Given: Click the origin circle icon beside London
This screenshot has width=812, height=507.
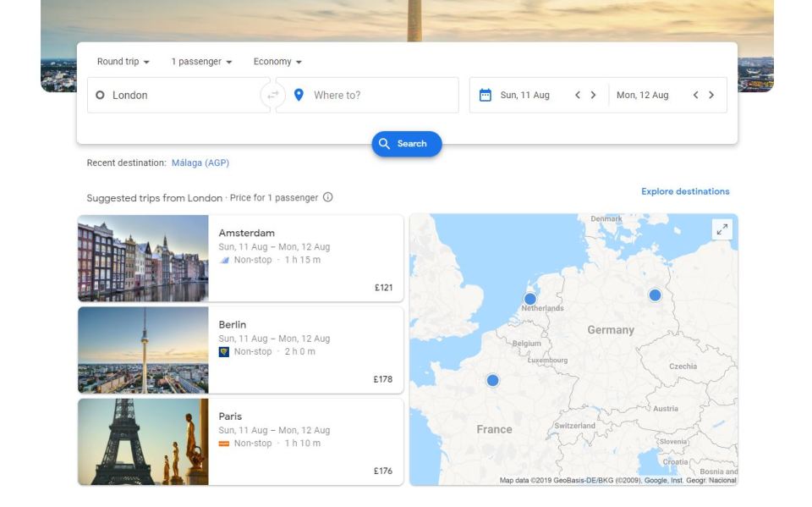Looking at the screenshot, I should tap(100, 95).
